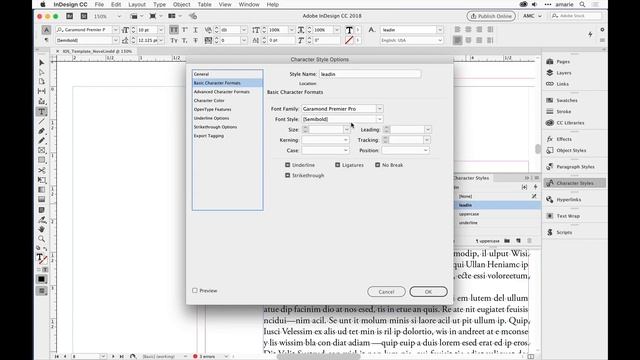Image resolution: width=640 pixels, height=360 pixels.
Task: Click the Style Name input field
Action: coord(370,74)
